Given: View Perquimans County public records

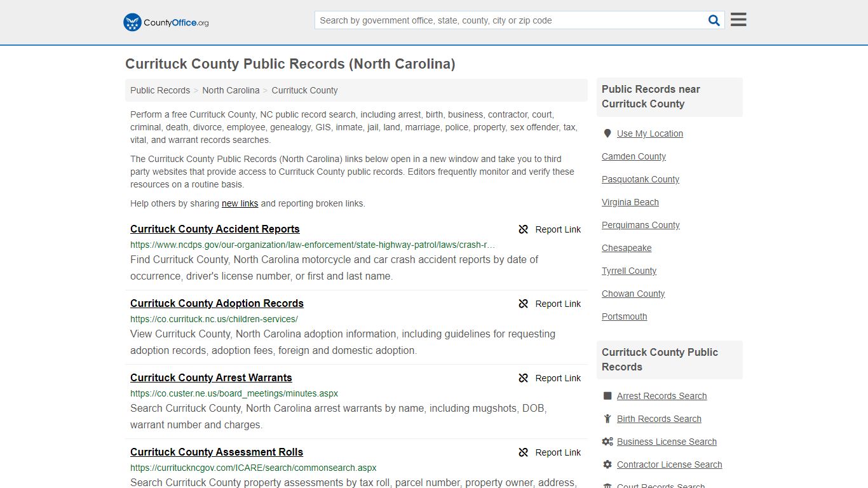Looking at the screenshot, I should pyautogui.click(x=641, y=225).
